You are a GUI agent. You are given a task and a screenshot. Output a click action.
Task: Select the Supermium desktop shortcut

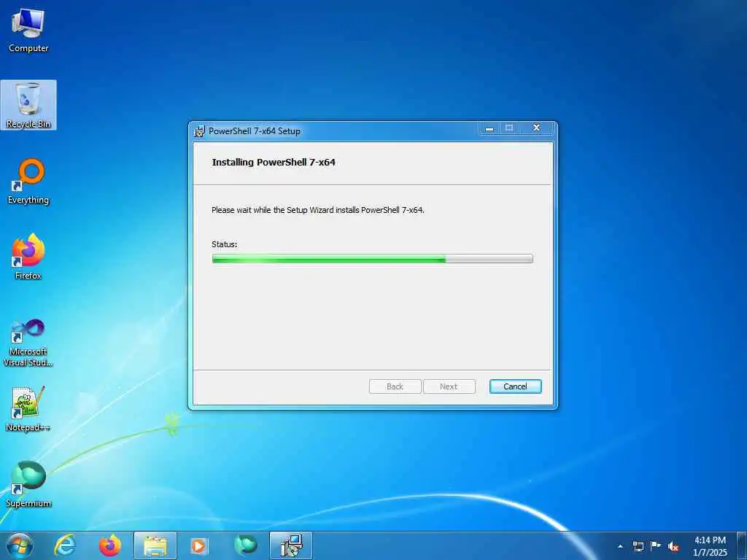(x=28, y=484)
